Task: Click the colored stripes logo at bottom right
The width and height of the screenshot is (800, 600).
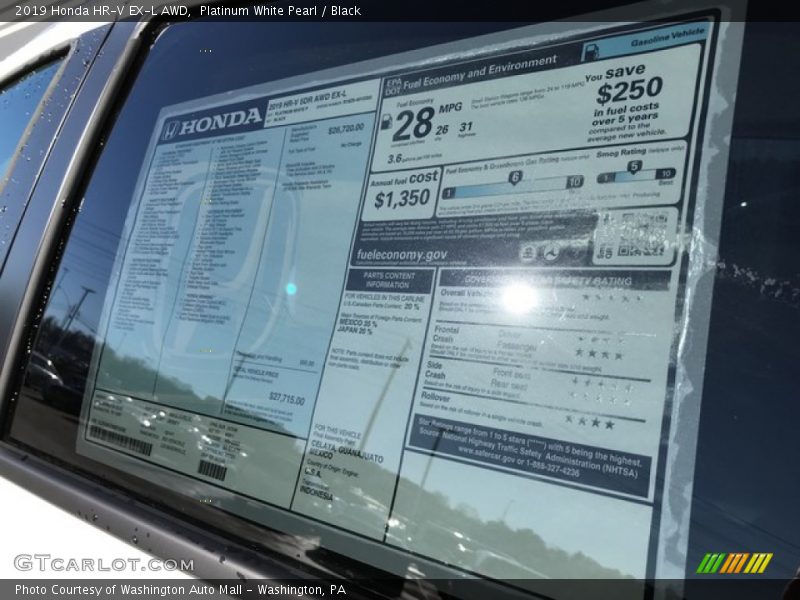Action: point(734,563)
